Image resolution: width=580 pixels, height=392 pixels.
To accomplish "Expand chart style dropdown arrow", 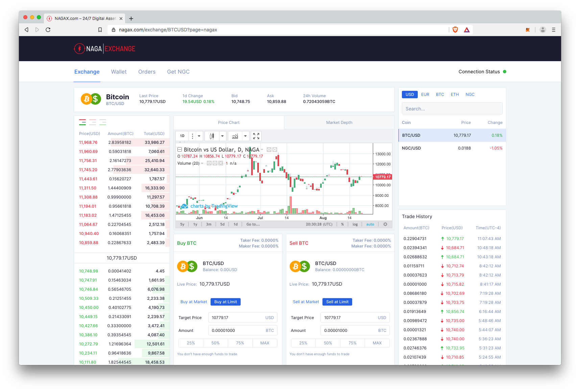I will [222, 136].
